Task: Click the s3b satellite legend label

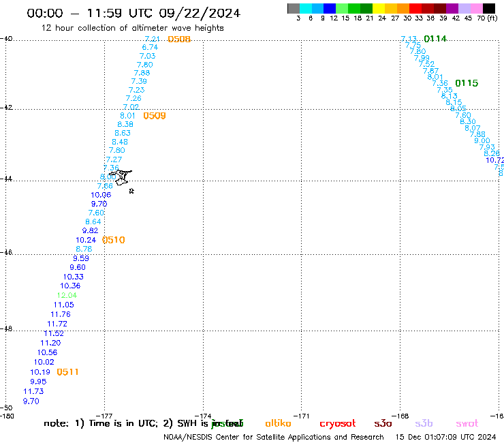Action: click(424, 423)
